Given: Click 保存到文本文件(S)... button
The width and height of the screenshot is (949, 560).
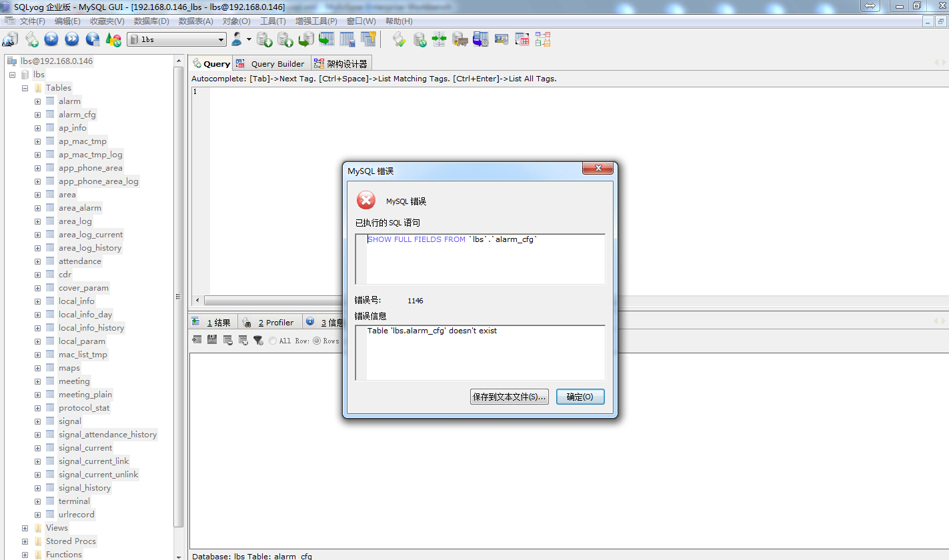Looking at the screenshot, I should click(x=510, y=397).
